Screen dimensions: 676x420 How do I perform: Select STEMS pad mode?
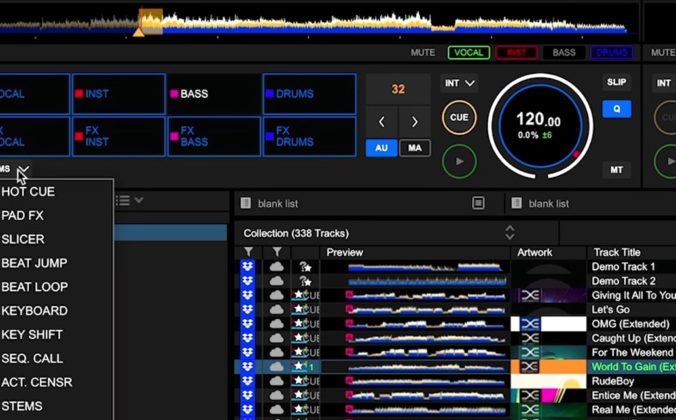tap(22, 406)
